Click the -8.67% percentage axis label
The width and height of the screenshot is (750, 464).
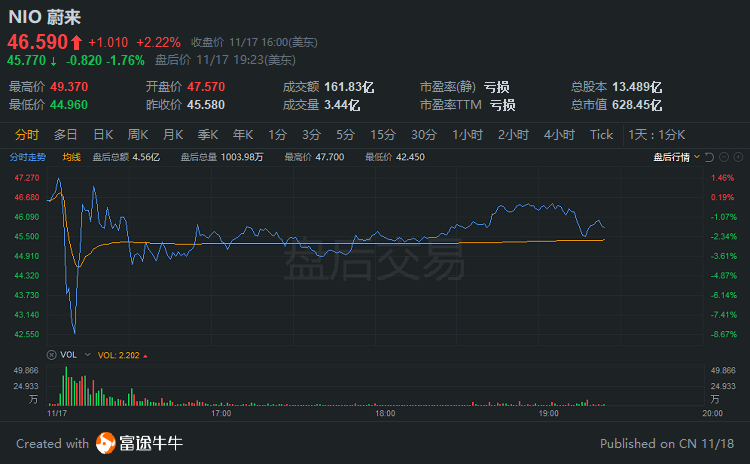click(724, 334)
